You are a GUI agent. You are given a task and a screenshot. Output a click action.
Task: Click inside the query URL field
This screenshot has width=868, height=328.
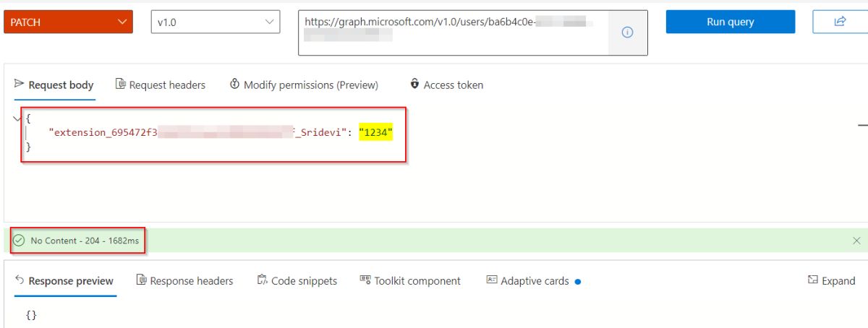[x=454, y=33]
